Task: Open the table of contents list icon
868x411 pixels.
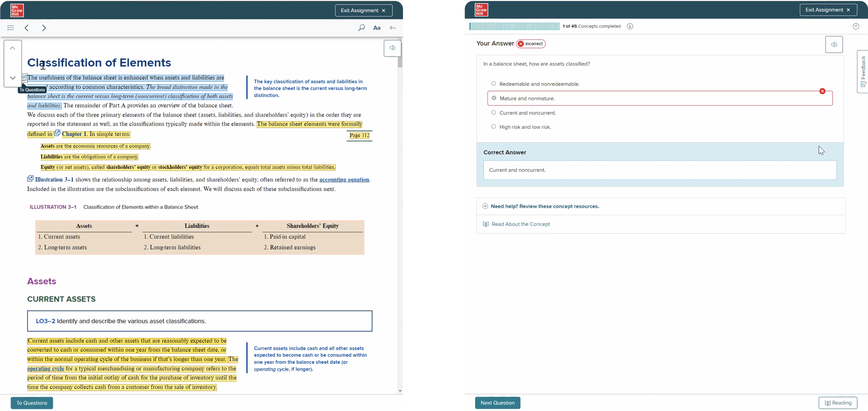Action: (11, 28)
